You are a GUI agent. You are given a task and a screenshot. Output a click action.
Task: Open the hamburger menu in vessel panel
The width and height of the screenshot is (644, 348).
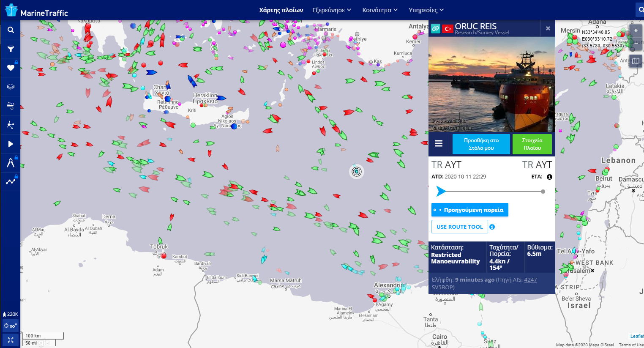(x=439, y=144)
